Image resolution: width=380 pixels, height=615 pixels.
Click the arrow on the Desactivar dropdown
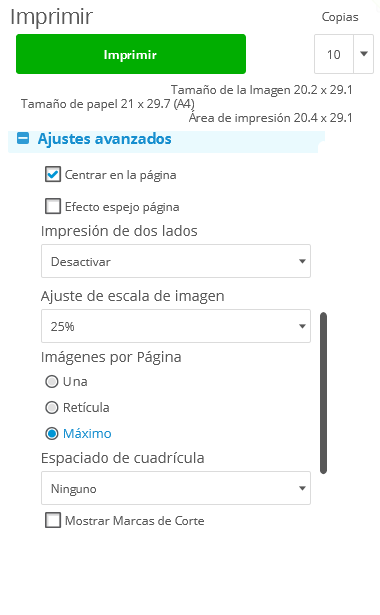(302, 261)
